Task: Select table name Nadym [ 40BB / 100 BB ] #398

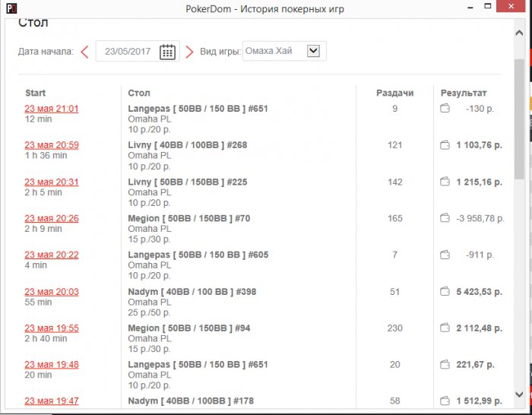Action: (192, 292)
